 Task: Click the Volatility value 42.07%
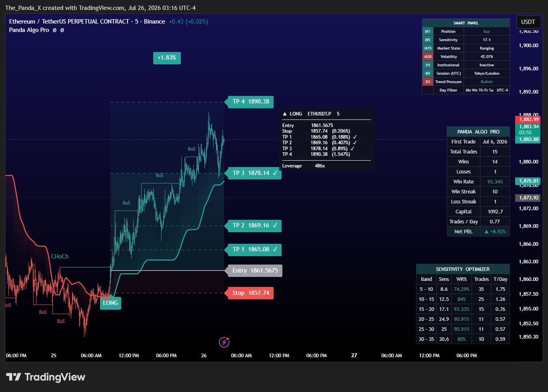click(486, 56)
